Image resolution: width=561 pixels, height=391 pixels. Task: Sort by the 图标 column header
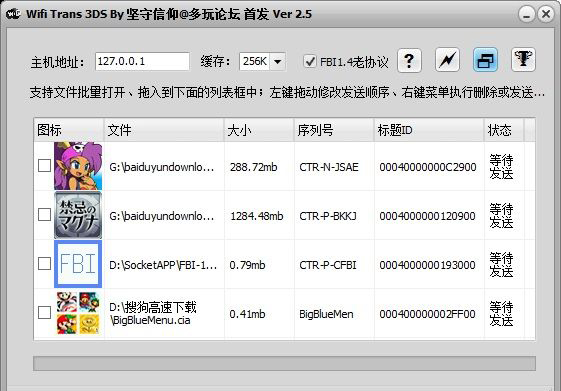click(69, 130)
